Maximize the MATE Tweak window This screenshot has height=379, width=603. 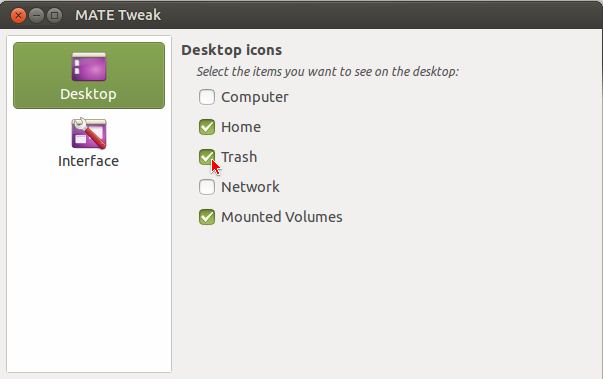pos(54,15)
